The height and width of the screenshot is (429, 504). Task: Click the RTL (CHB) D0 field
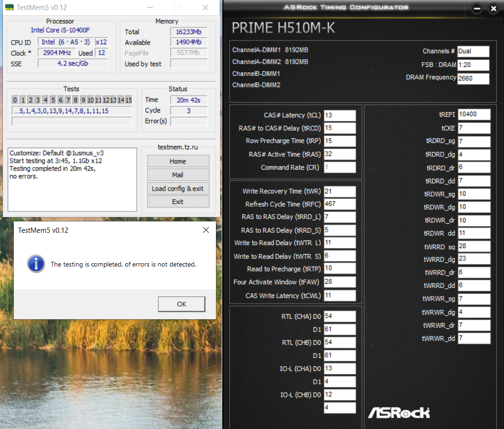point(340,342)
